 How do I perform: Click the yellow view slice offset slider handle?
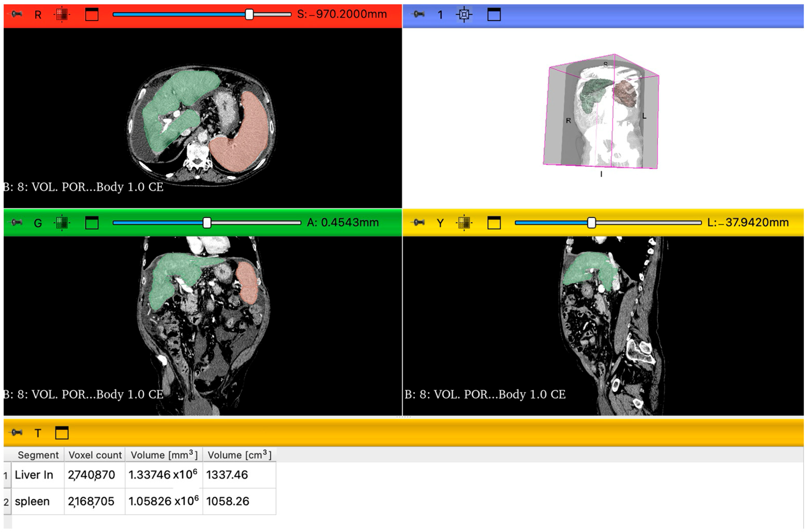(591, 223)
